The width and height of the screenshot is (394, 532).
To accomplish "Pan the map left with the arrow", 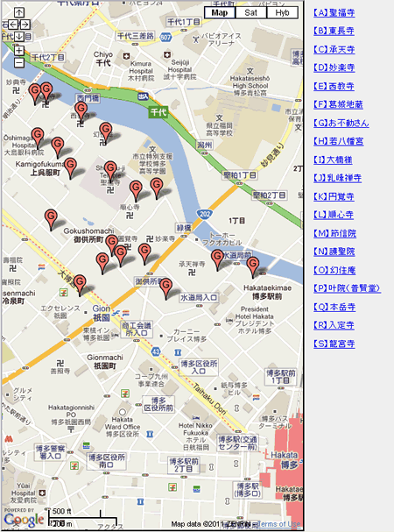I will coord(13,25).
